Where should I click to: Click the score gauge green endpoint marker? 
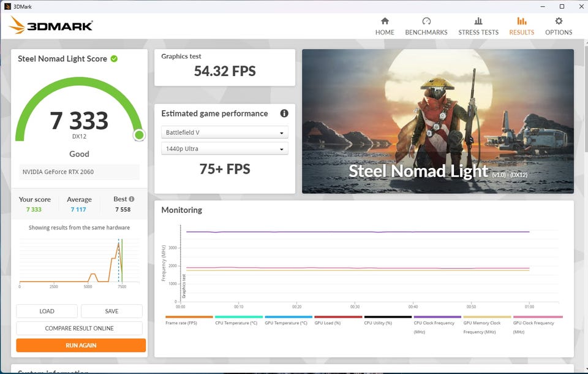139,135
